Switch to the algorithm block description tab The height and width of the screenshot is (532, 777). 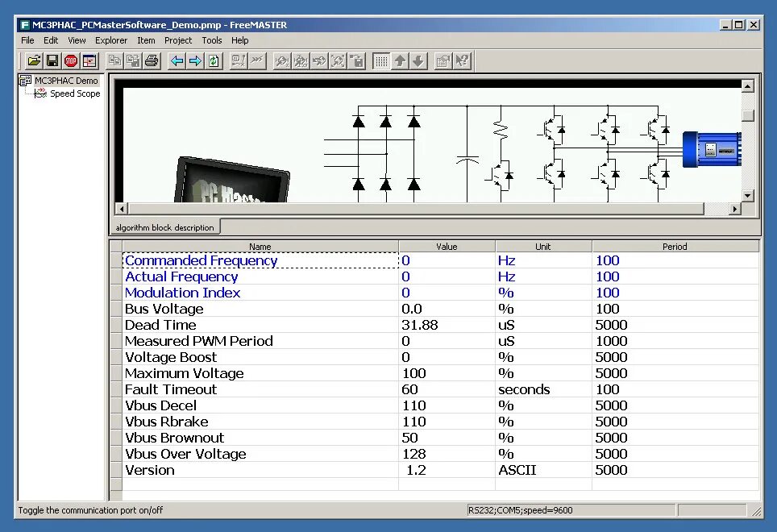pos(164,227)
